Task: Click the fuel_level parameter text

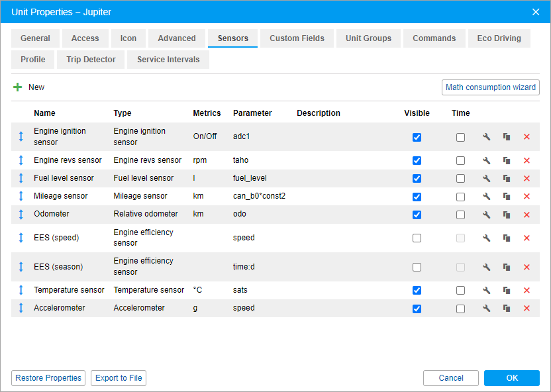Action: (250, 178)
